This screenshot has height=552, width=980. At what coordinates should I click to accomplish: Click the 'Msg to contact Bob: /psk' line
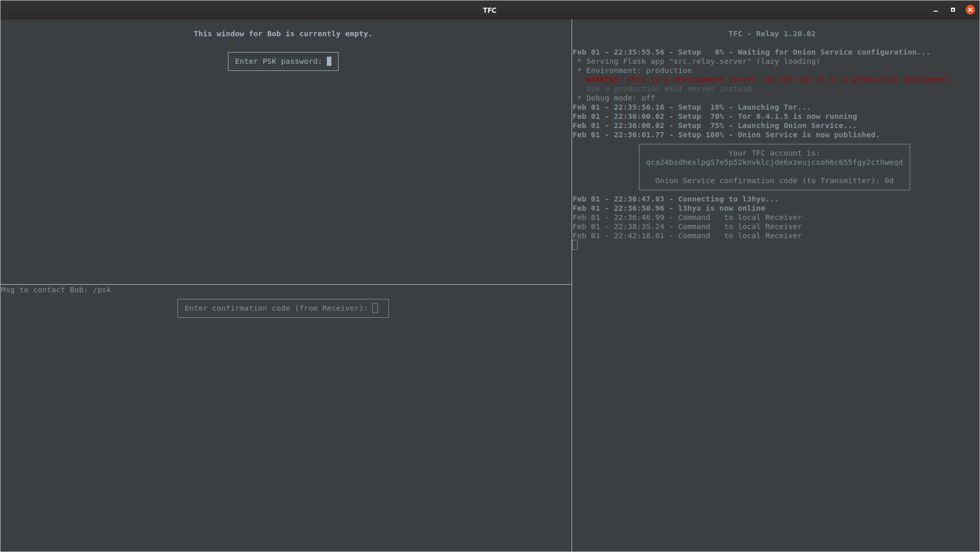pos(56,290)
